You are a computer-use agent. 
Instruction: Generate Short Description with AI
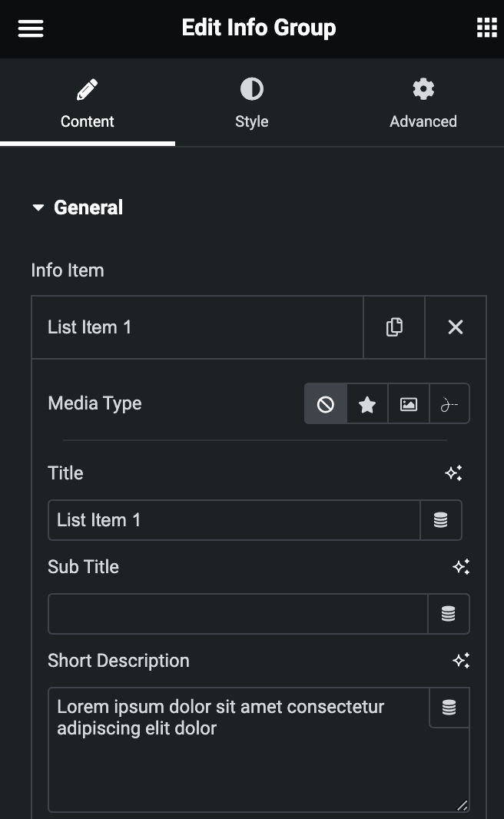461,661
